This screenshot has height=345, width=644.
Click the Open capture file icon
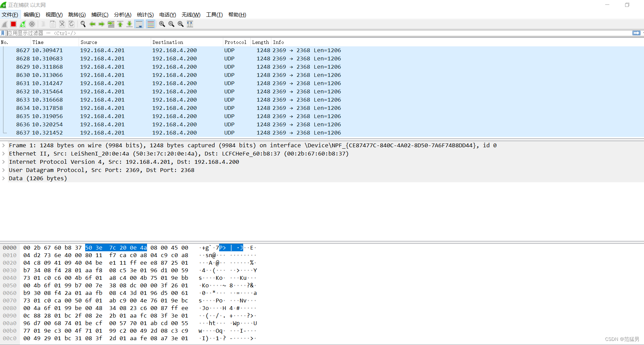(x=44, y=24)
